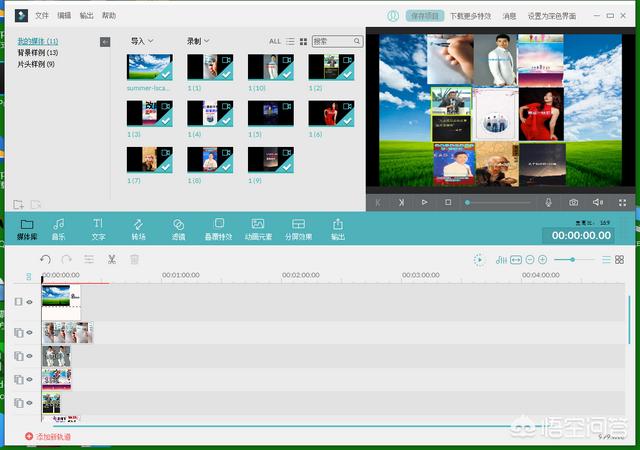
Task: Click 设置为深色界面 dark theme option
Action: 552,16
